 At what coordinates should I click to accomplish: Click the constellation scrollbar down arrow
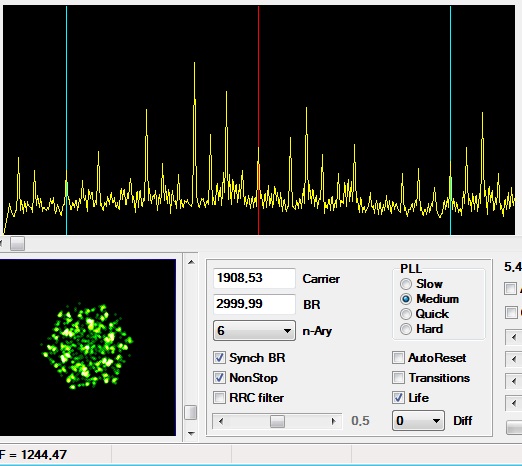pyautogui.click(x=191, y=433)
